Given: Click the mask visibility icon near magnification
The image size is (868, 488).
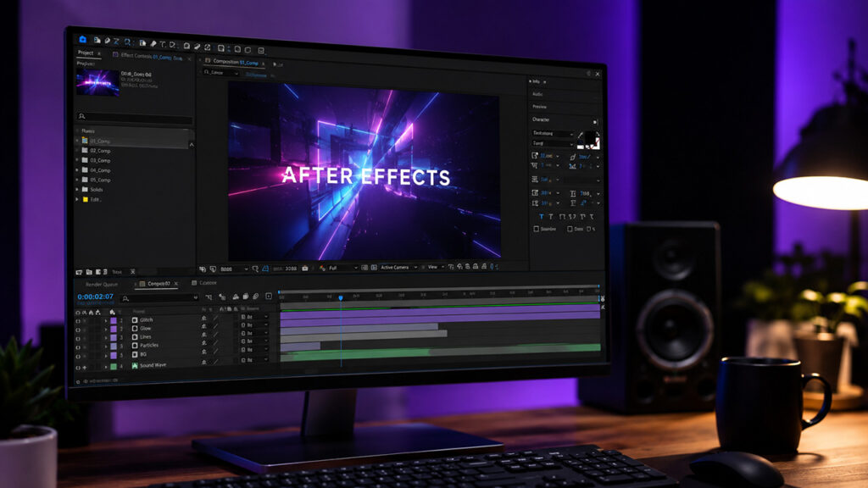Looking at the screenshot, I should [x=265, y=269].
